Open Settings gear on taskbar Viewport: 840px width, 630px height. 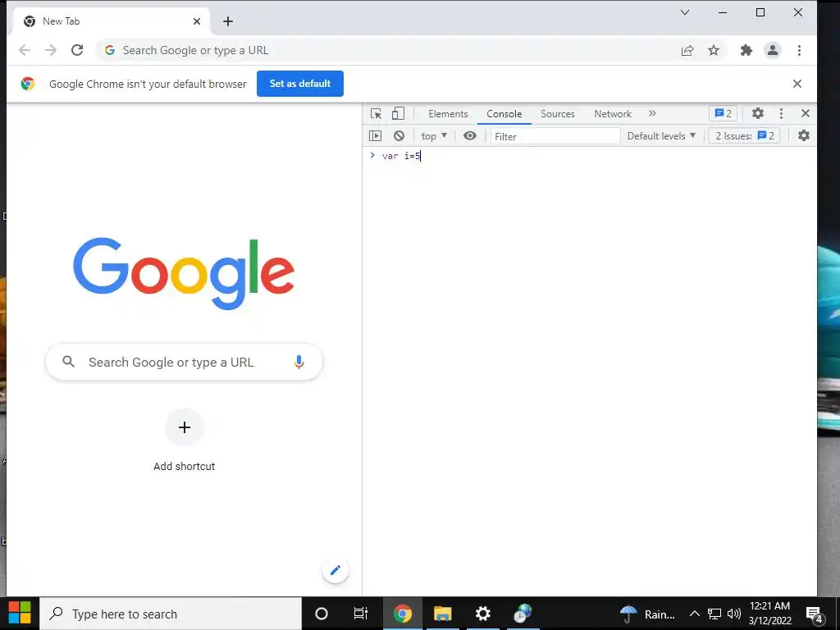[x=482, y=614]
